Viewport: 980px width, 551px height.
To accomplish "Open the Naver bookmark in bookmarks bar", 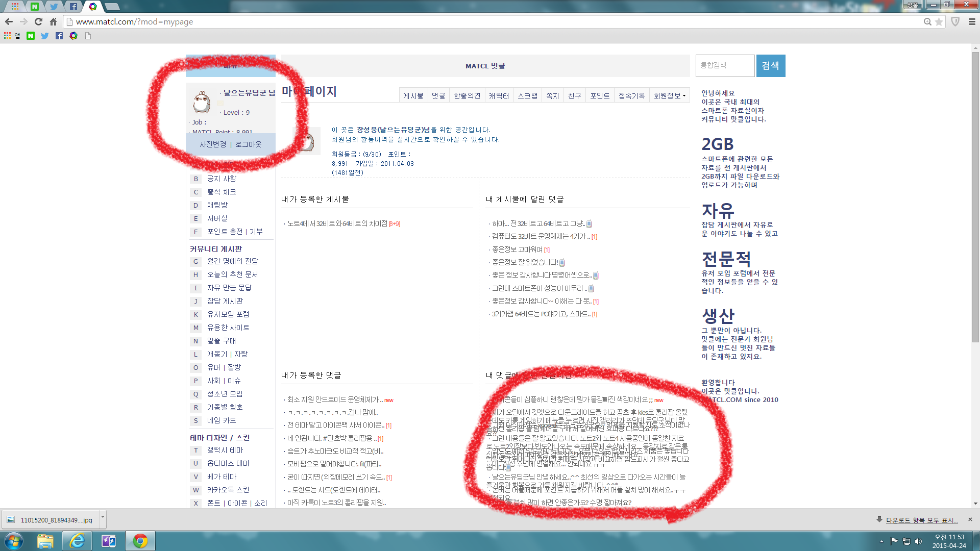I will tap(31, 36).
